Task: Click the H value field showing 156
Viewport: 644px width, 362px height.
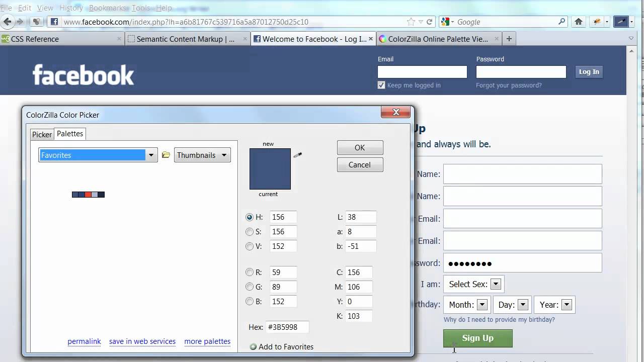Action: coord(283,217)
